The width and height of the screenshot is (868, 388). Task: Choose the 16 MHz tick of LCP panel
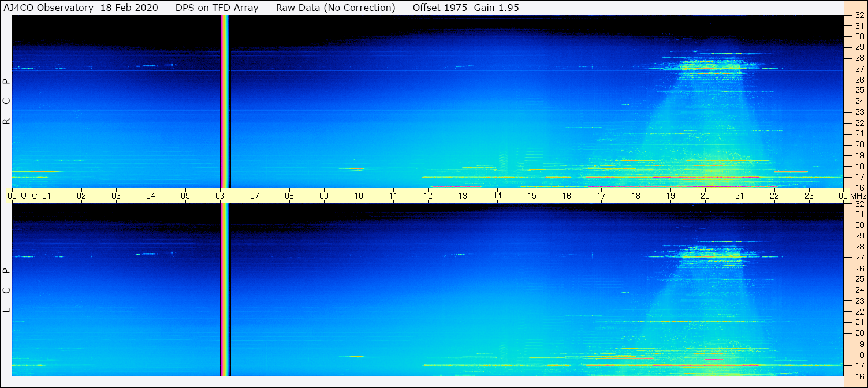tap(859, 376)
